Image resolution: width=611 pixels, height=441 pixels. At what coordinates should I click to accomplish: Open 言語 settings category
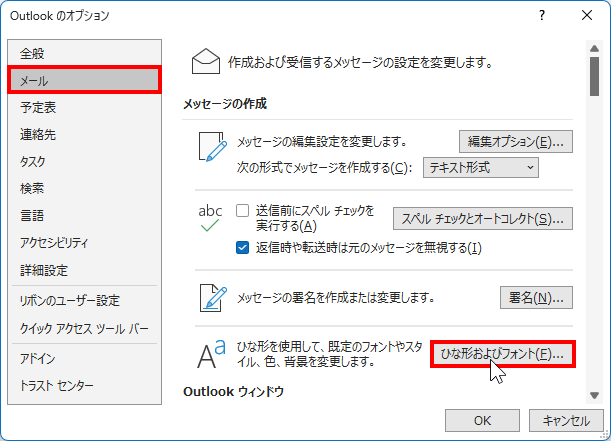(84, 215)
